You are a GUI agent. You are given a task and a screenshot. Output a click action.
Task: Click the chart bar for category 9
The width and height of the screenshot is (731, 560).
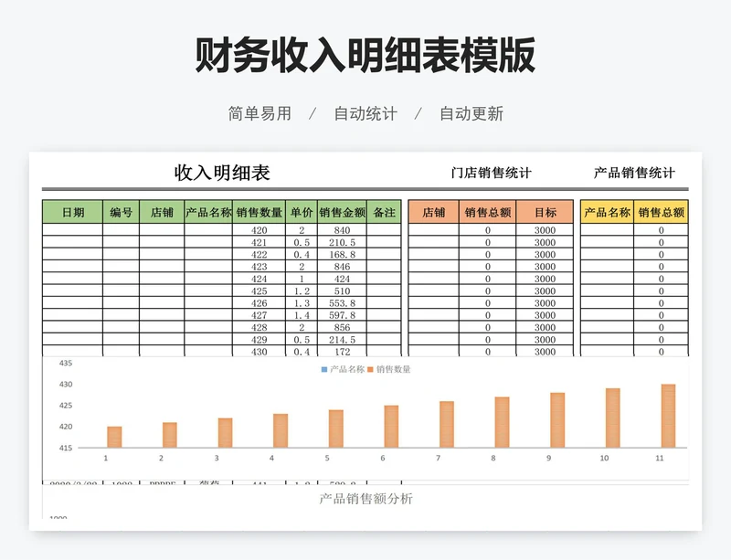[x=557, y=420]
